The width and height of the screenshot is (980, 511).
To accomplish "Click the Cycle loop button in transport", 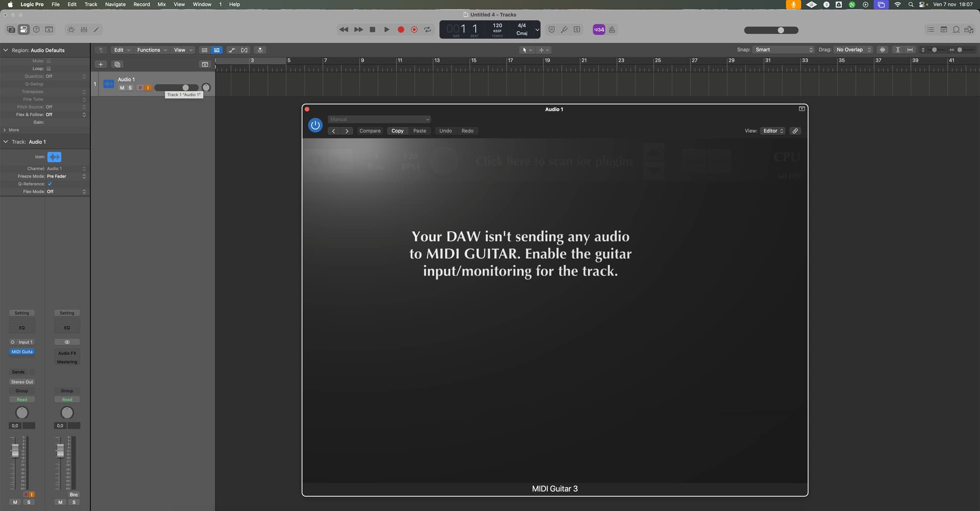I will click(x=428, y=30).
